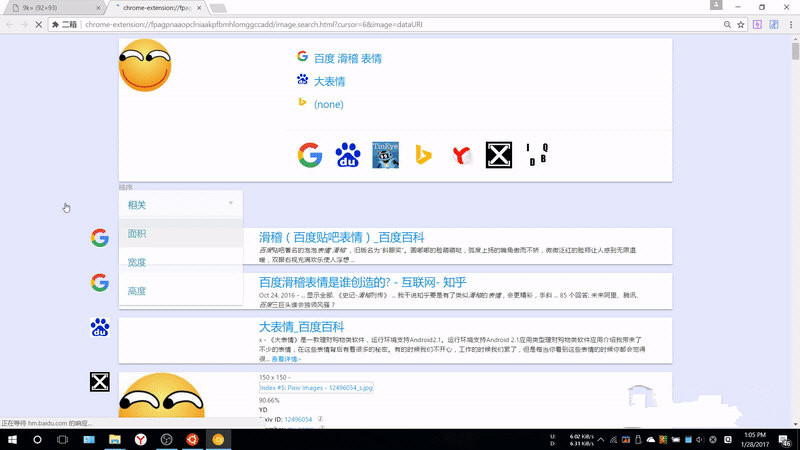Click the vertical page scrollbar thumb
The width and height of the screenshot is (800, 450).
[795, 52]
